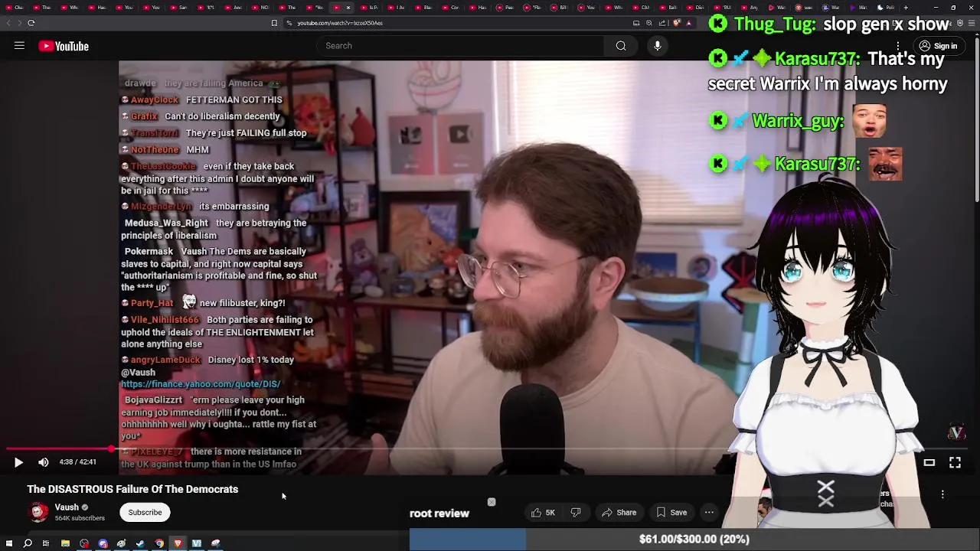Switch to theater mode
Screen dimensions: 980x551
929,462
